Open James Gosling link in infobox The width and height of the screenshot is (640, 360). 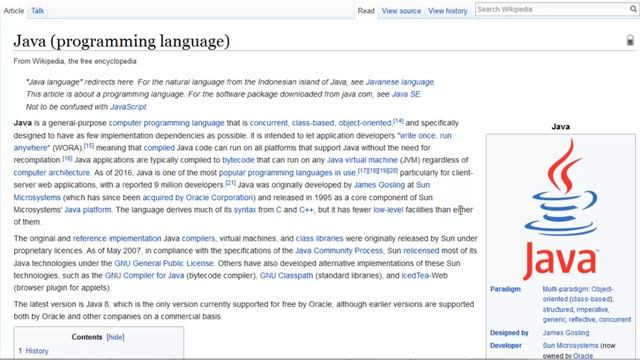tap(566, 333)
